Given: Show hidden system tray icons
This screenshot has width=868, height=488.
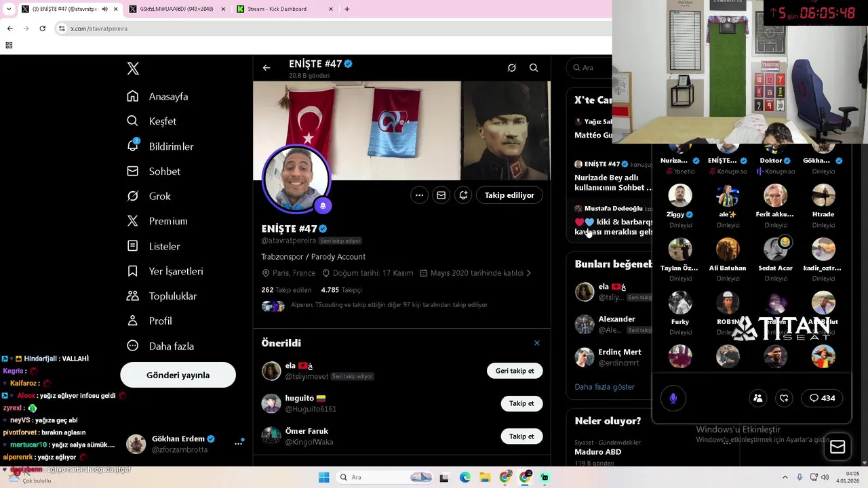Looking at the screenshot, I should pos(785,477).
